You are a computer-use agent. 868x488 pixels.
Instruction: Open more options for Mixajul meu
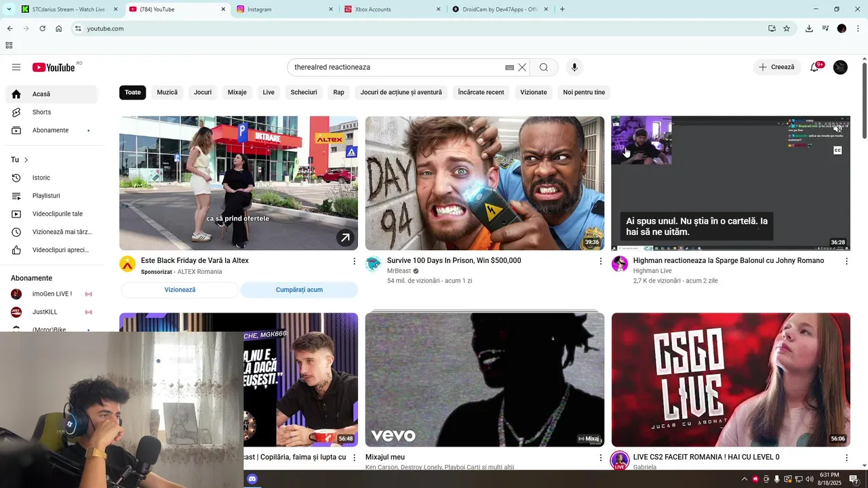click(600, 457)
